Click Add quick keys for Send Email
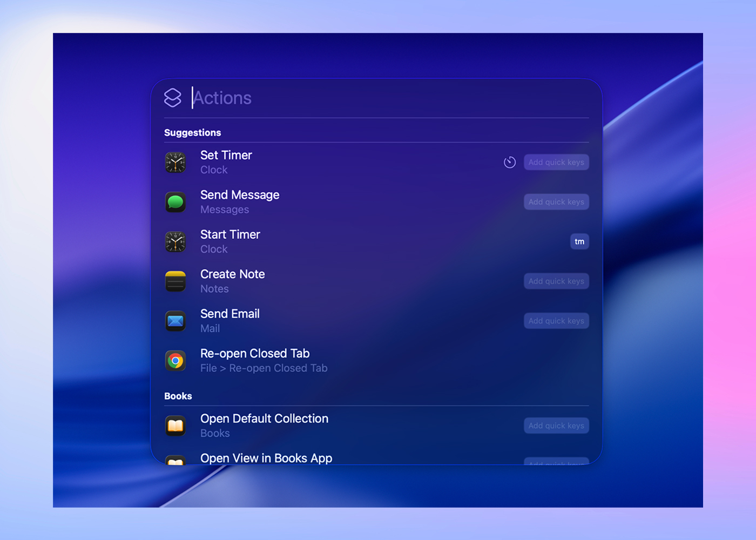Screen dimensions: 756x540 pyautogui.click(x=556, y=320)
